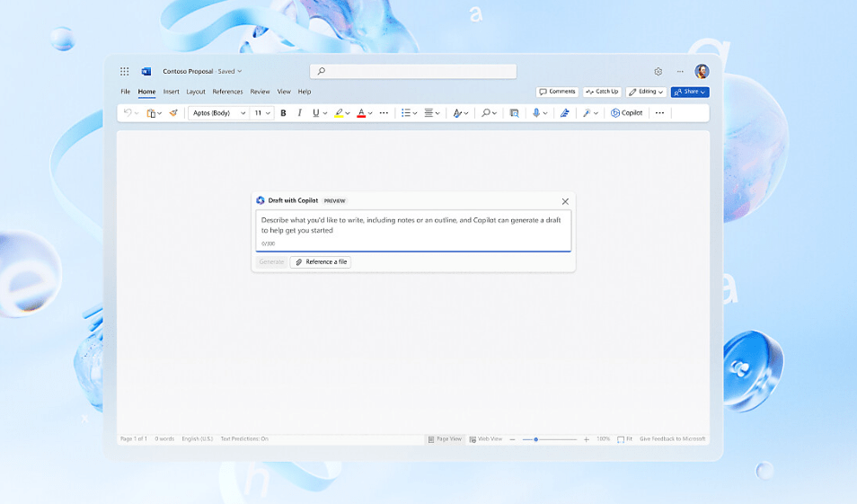Open Copilot from the ribbon
The width and height of the screenshot is (857, 504).
[627, 113]
